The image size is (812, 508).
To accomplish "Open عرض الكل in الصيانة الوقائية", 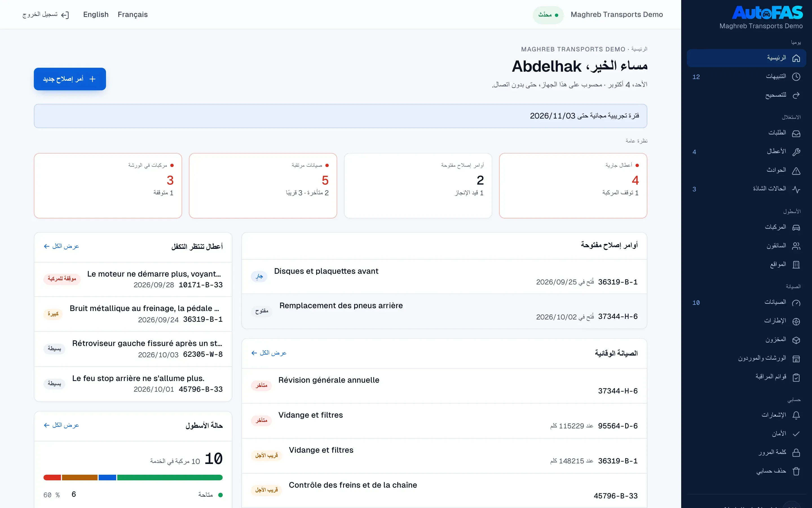I will 269,353.
